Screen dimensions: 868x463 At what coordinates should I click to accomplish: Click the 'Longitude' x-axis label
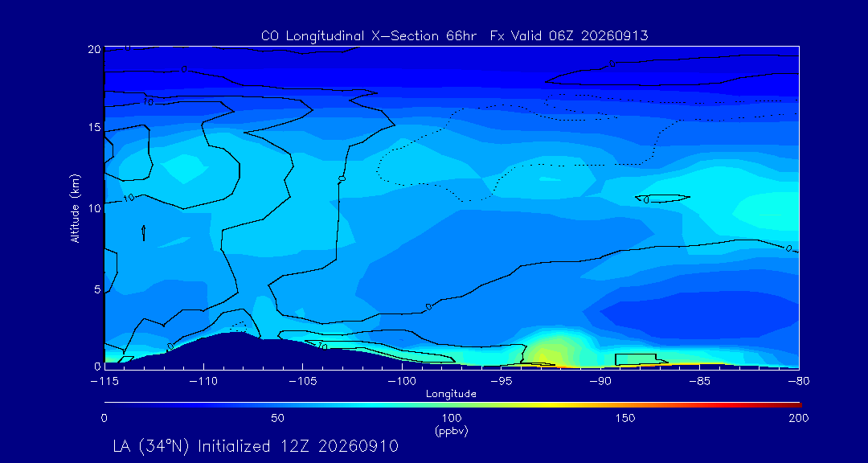coord(451,394)
